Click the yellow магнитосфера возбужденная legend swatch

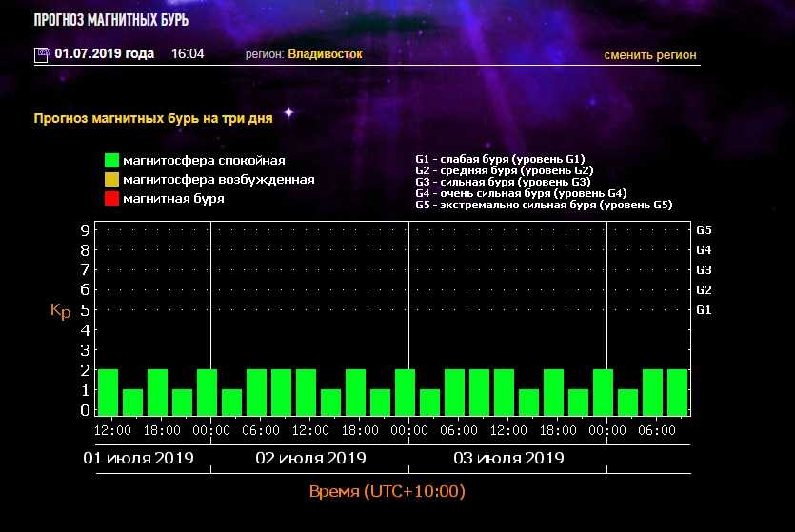111,179
